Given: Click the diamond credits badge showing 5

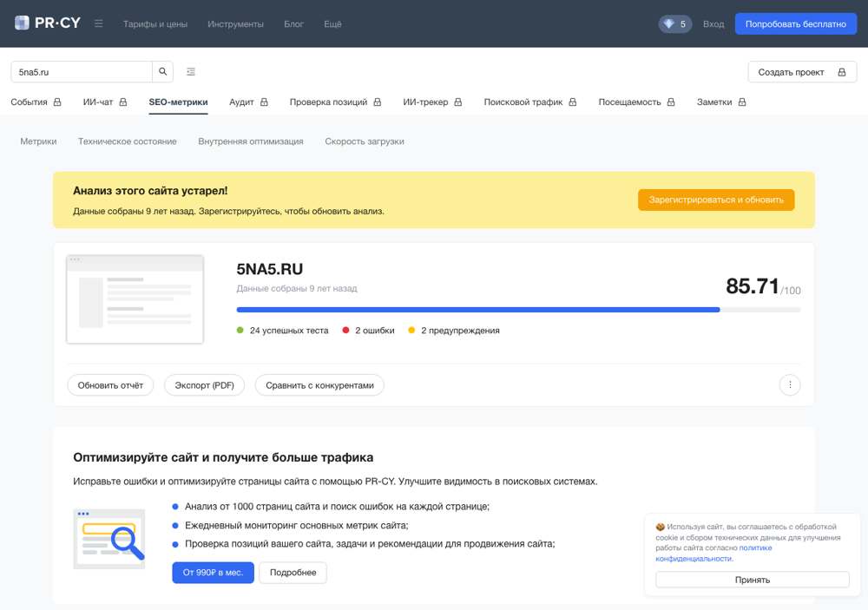Looking at the screenshot, I should (x=674, y=23).
